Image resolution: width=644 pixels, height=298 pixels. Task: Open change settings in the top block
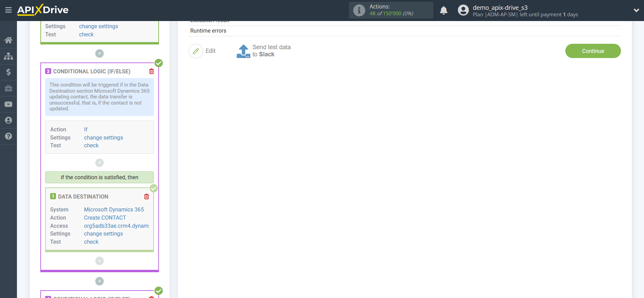coord(99,26)
